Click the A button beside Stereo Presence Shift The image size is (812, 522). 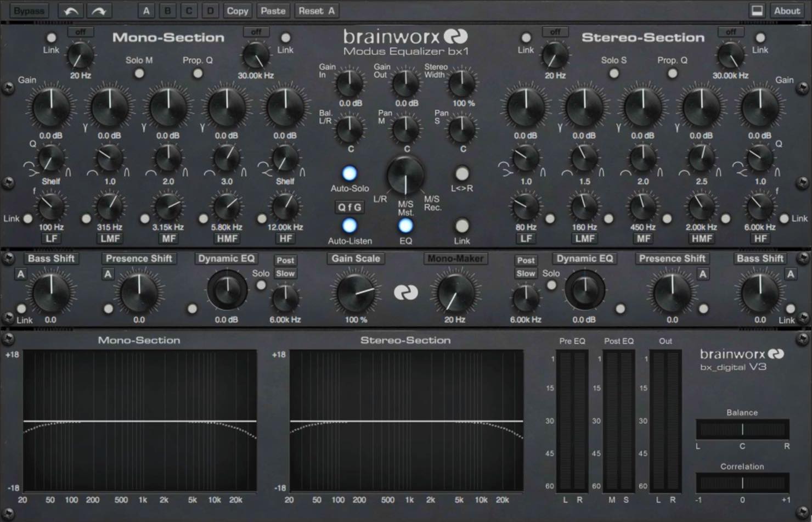pos(703,274)
